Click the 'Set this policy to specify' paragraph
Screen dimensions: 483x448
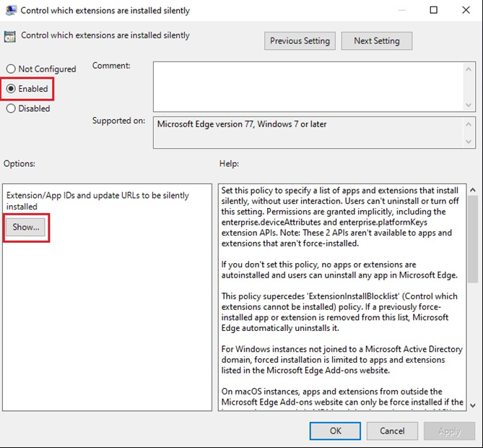(340, 217)
